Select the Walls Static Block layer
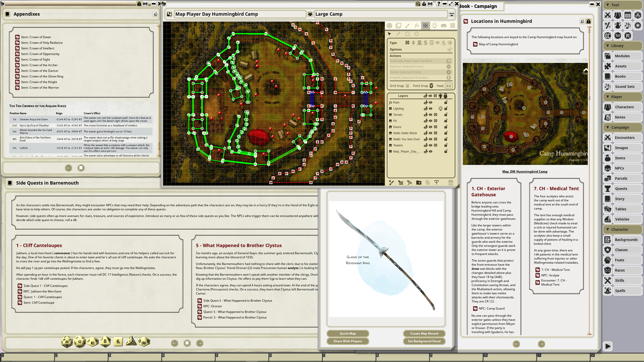The height and width of the screenshot is (362, 644). 405,133
